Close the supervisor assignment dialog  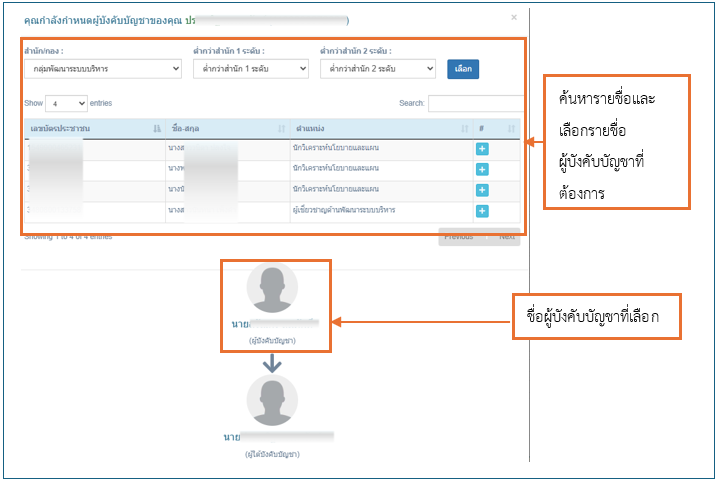514,17
